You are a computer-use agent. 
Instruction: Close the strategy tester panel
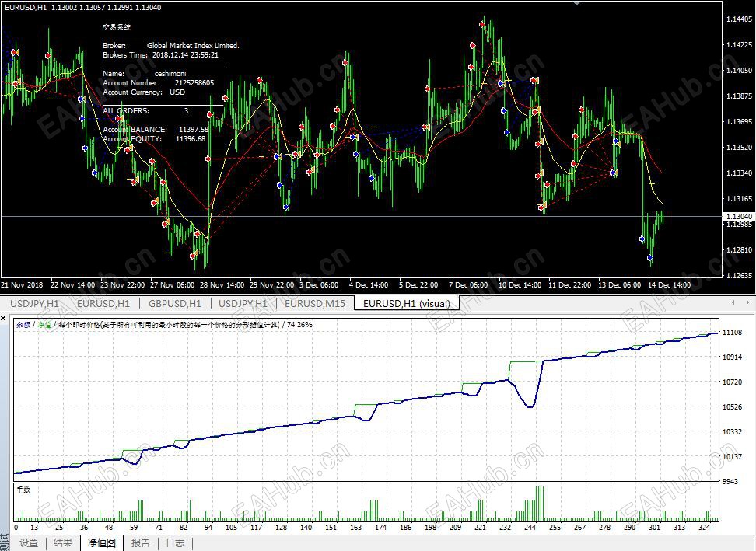point(3,319)
